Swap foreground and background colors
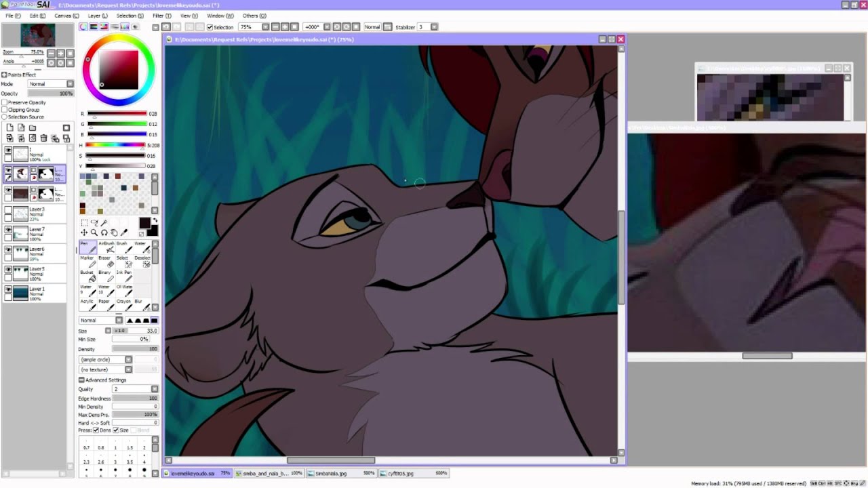The width and height of the screenshot is (868, 488). coord(156,220)
